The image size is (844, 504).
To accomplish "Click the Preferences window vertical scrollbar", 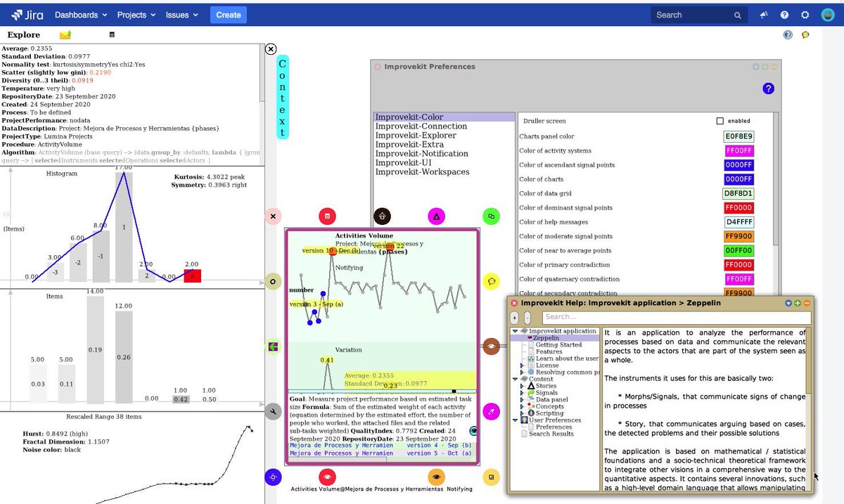I will [776, 204].
